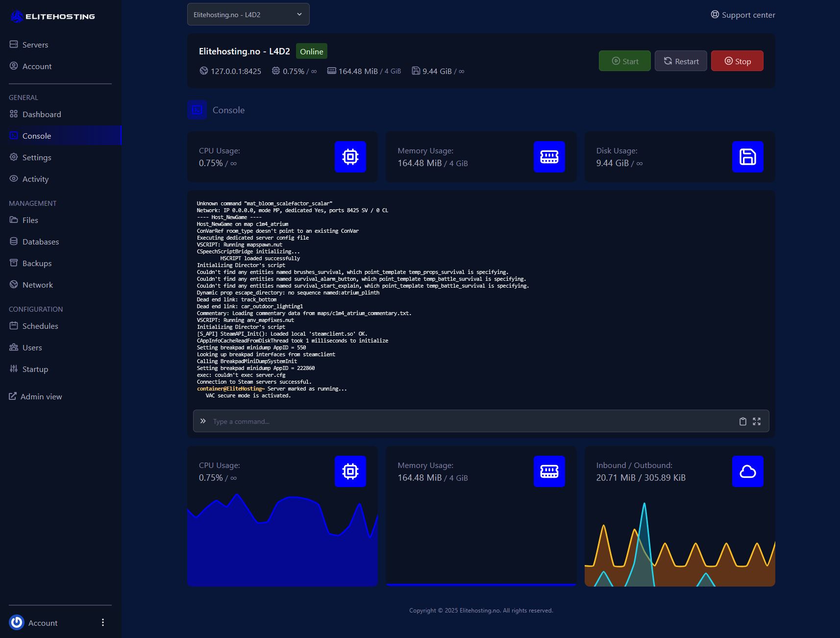Click the EliteHosting logo
840x638 pixels.
tap(52, 17)
